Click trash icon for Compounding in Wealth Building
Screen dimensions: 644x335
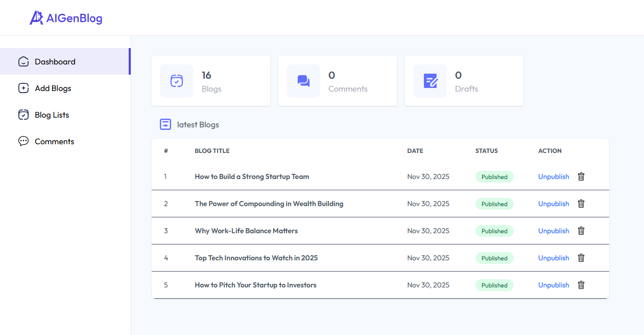(x=581, y=204)
